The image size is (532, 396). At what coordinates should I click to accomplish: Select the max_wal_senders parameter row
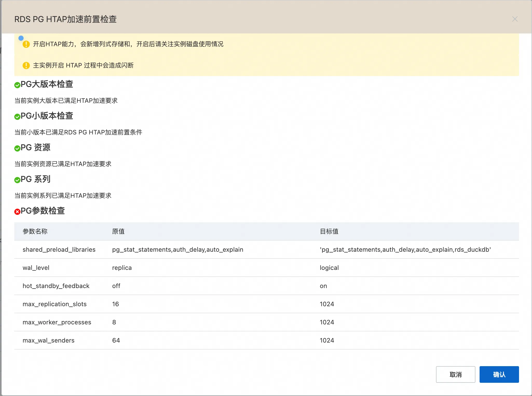click(49, 340)
